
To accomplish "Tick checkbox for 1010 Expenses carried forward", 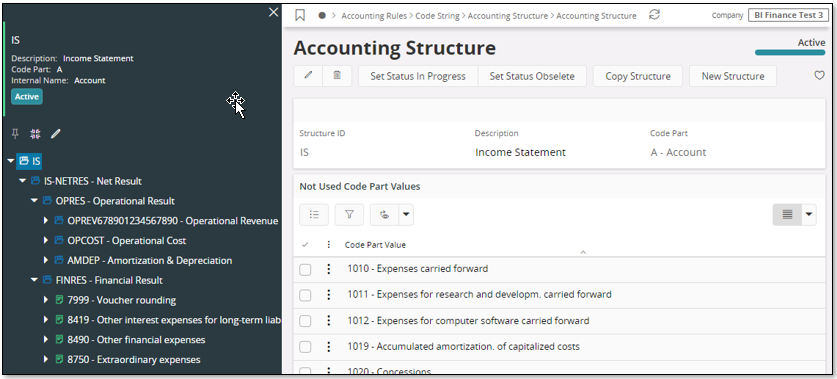I will (305, 270).
